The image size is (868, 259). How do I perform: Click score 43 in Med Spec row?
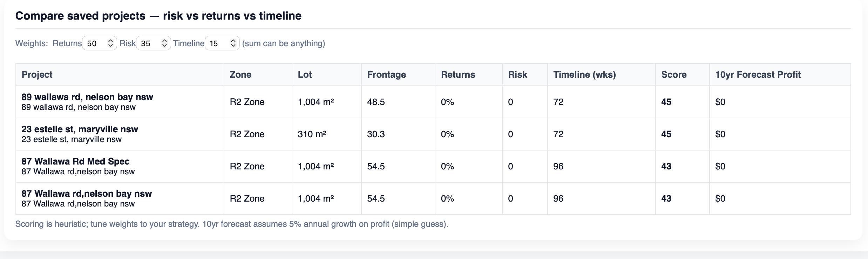[x=666, y=166]
